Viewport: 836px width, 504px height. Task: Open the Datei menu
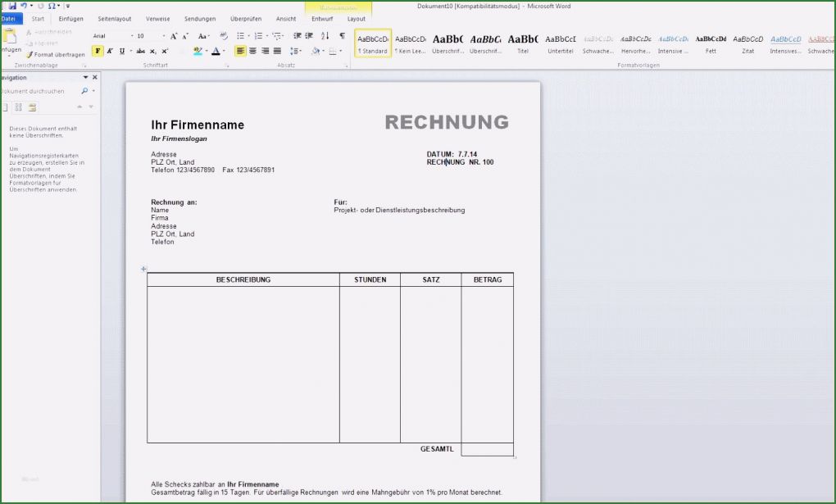coord(10,18)
